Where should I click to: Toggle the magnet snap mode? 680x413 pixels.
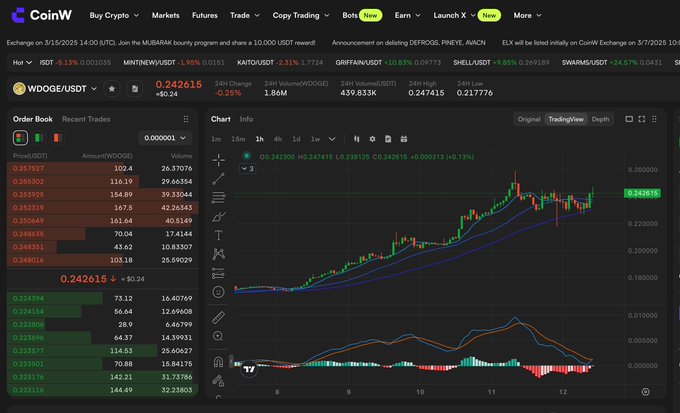(218, 361)
